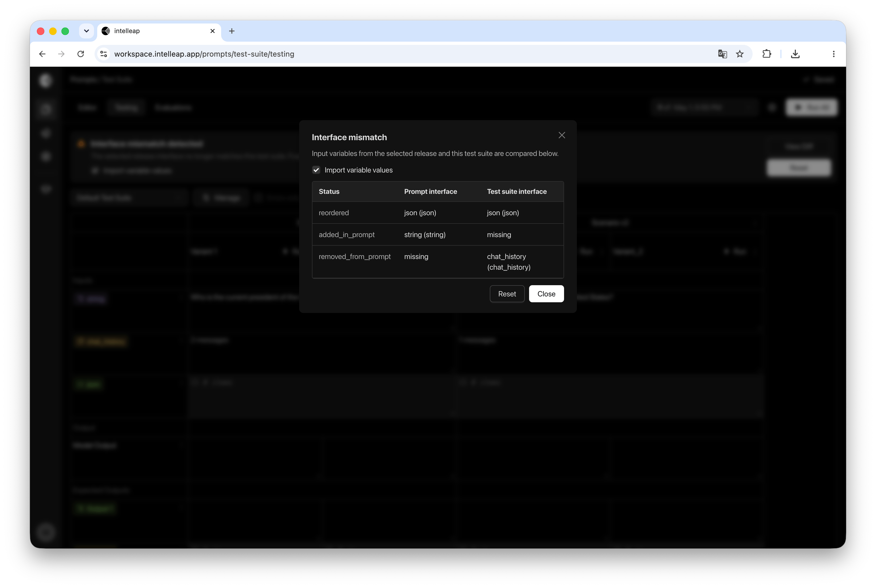Image resolution: width=876 pixels, height=588 pixels.
Task: Select the intelleap tab
Action: [x=159, y=31]
